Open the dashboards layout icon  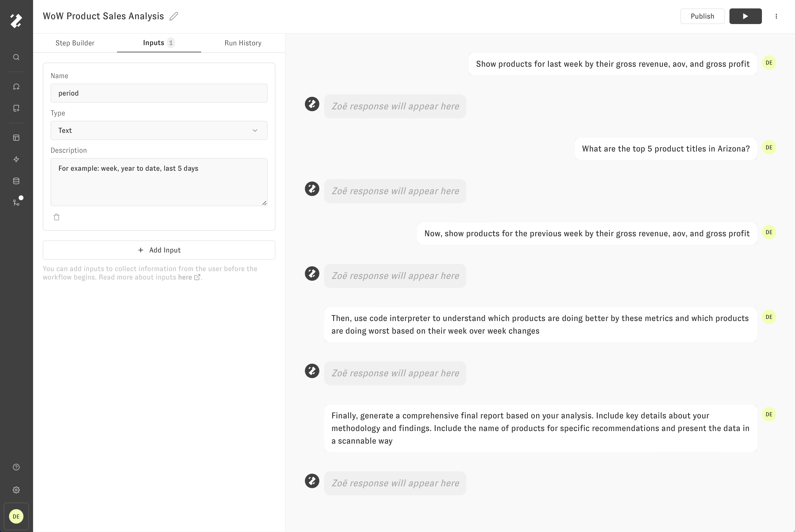[x=16, y=137]
